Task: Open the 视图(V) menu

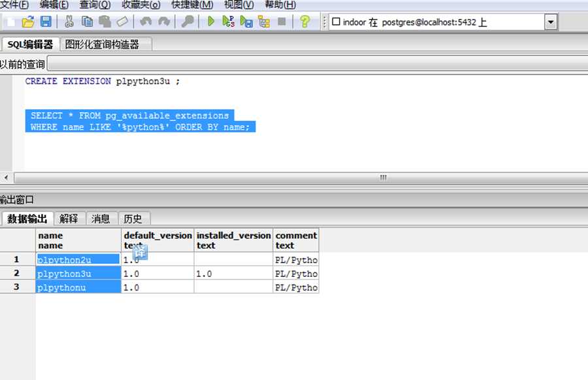Action: click(x=239, y=5)
